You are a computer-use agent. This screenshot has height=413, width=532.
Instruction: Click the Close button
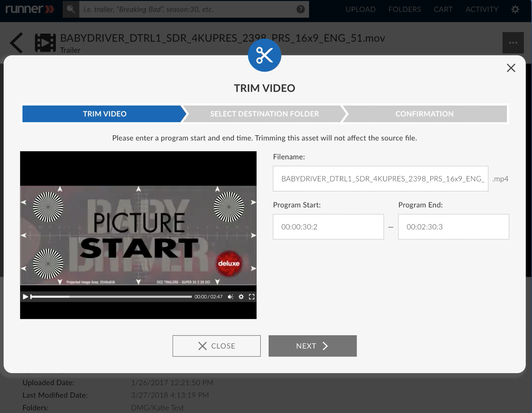point(217,346)
